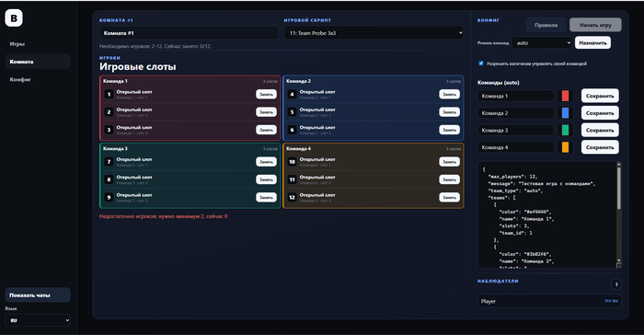Click slot number 4 badge
Viewport: 644px width, 335px height.
click(x=292, y=94)
